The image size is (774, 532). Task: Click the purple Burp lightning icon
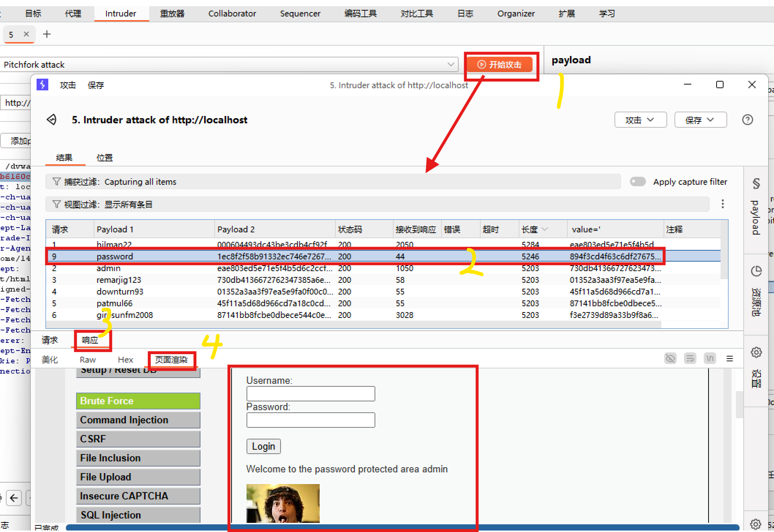click(42, 85)
